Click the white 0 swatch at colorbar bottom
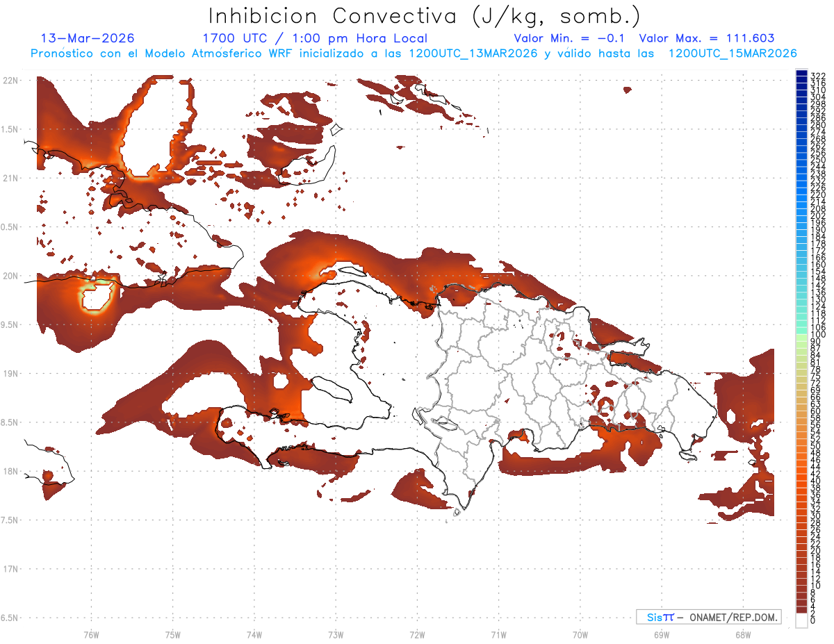Viewport: 834px width, 644px height. pos(801,621)
